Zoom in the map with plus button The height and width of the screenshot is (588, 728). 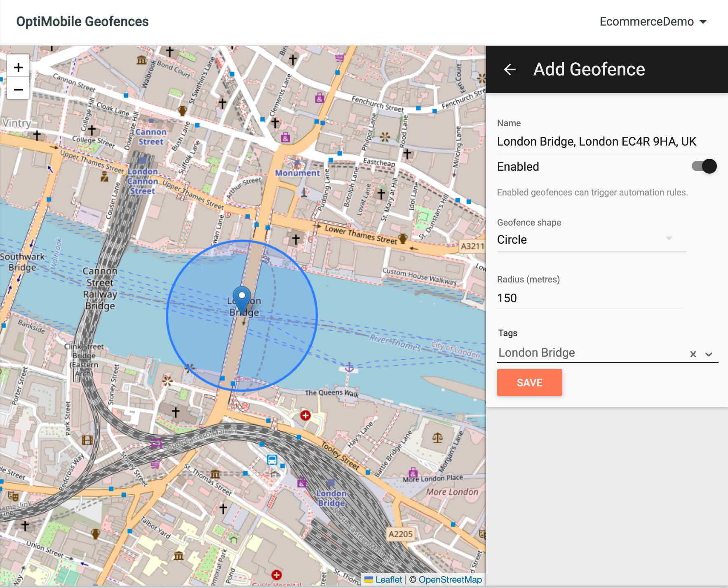[x=18, y=67]
